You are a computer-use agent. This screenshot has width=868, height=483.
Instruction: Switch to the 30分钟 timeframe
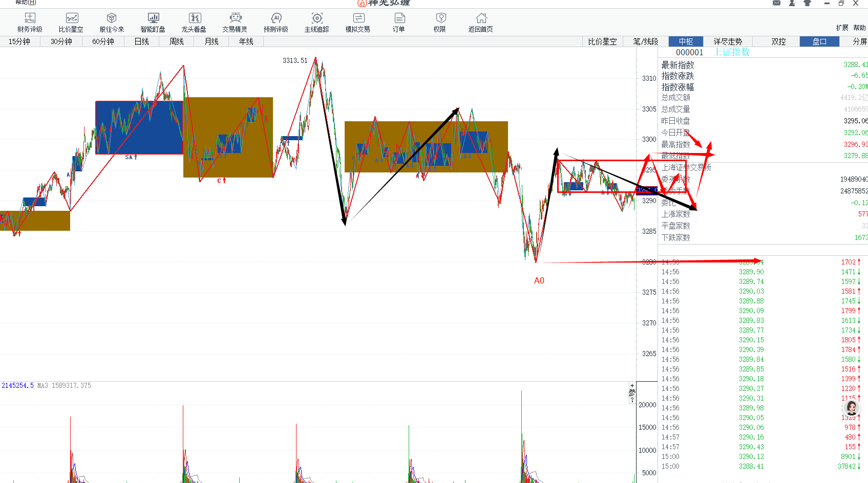click(61, 41)
